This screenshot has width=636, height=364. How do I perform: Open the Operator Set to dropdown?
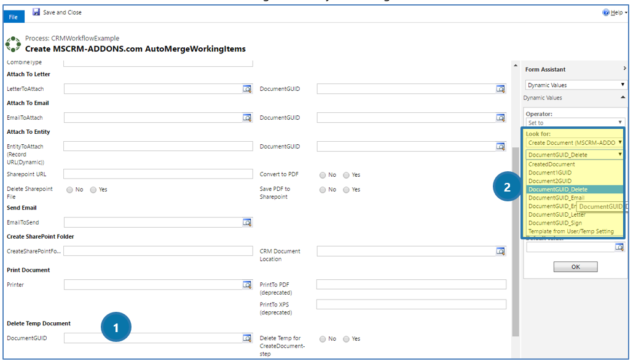point(575,122)
